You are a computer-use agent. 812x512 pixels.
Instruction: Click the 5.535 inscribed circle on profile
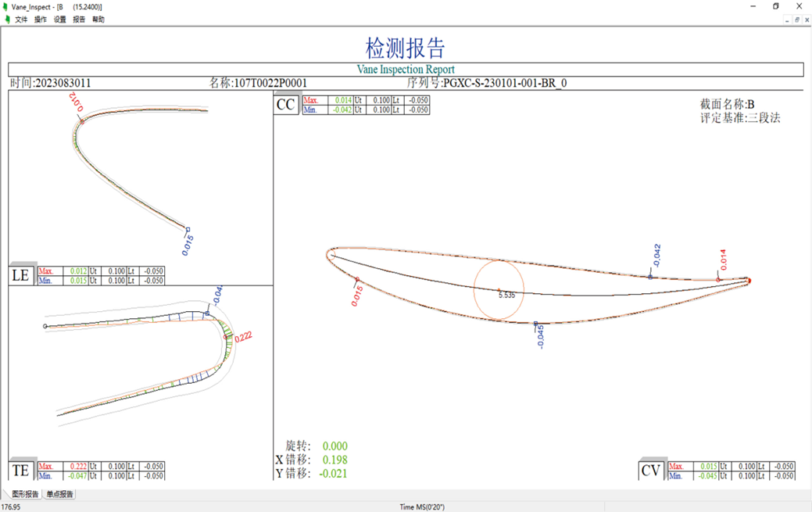(499, 290)
